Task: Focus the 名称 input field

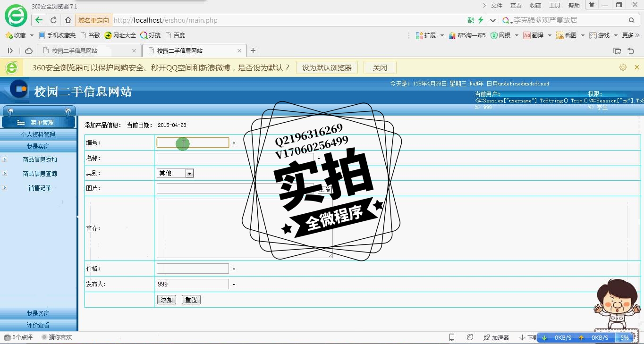Action: pos(235,158)
